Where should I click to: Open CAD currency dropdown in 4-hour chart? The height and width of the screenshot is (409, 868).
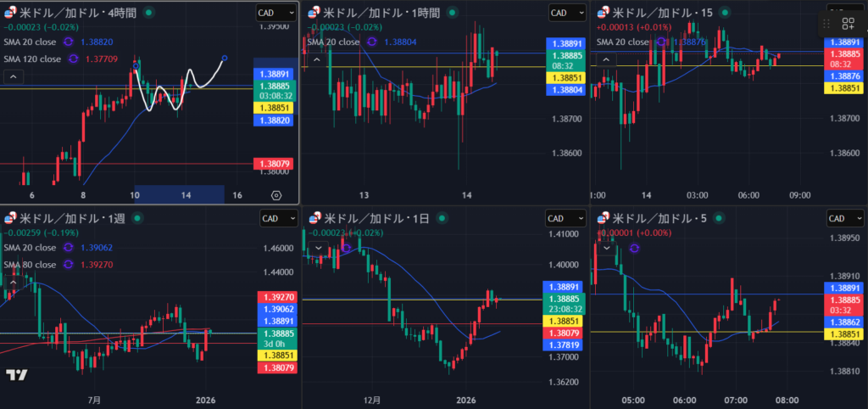pos(276,13)
